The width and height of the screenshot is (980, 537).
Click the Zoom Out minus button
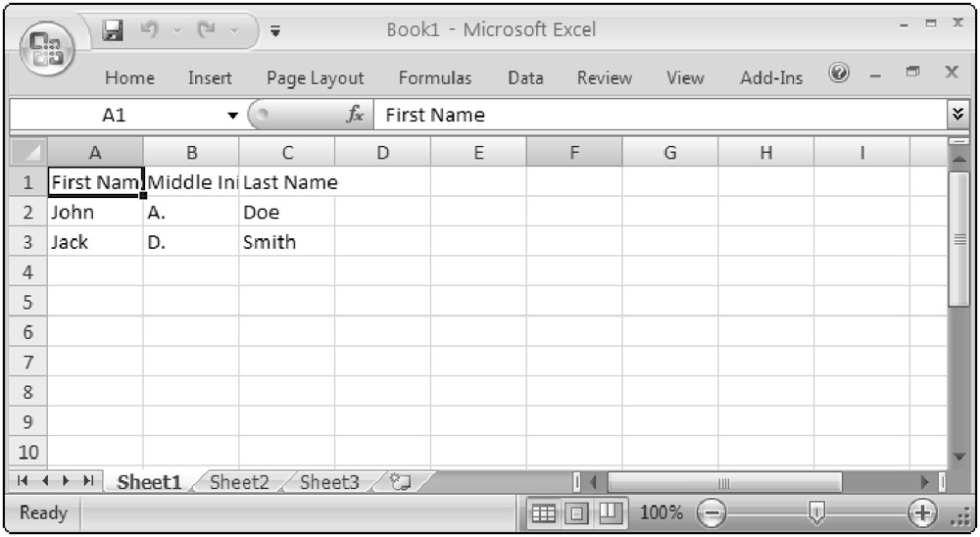(x=712, y=513)
